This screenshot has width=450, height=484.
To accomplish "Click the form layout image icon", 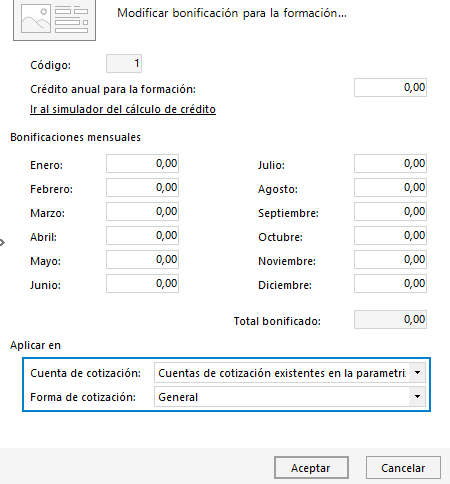I will pos(54,19).
